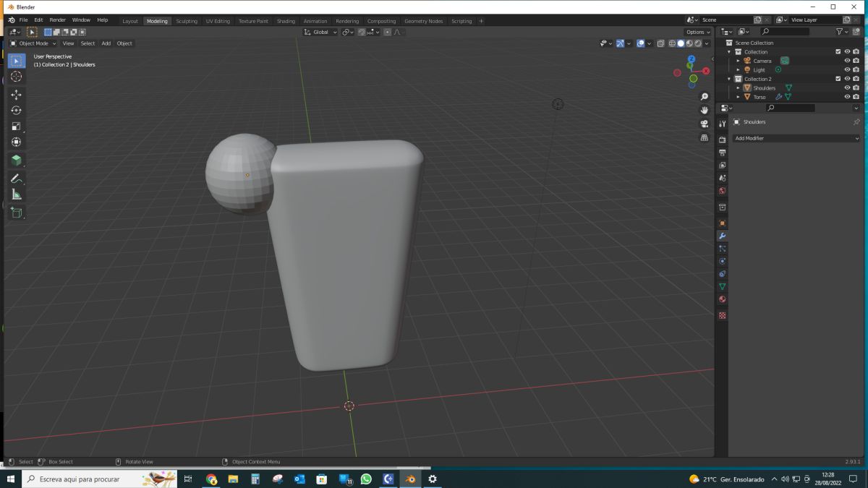Open the shading options dropdown arrow
This screenshot has width=868, height=488.
(x=707, y=43)
